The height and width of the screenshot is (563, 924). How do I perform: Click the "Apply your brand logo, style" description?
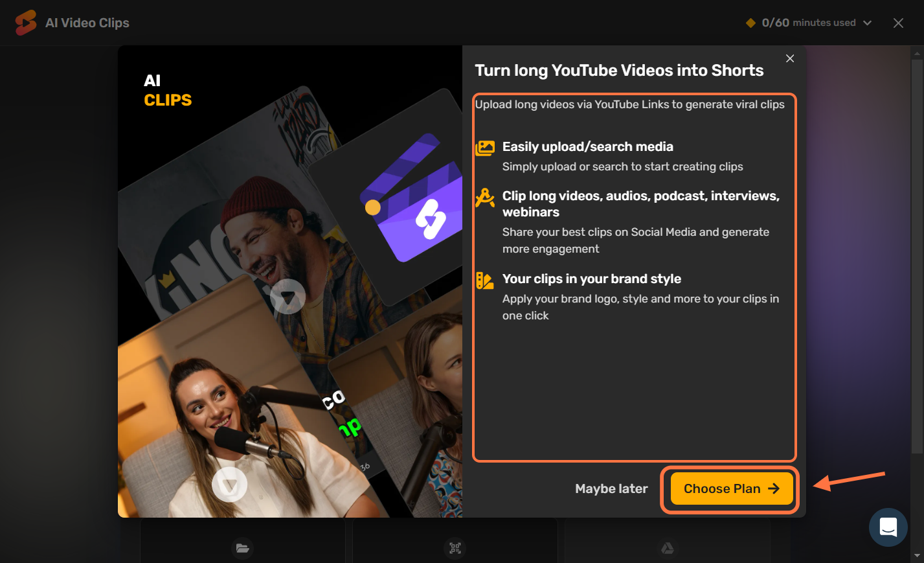click(640, 307)
